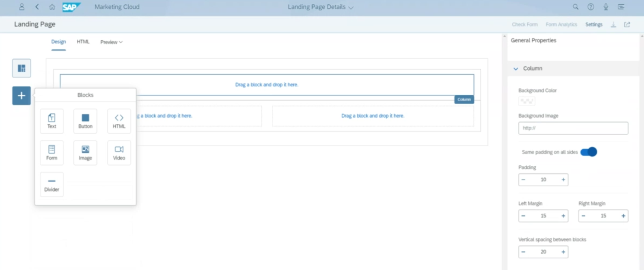Switch to the HTML tab
644x270 pixels.
83,42
